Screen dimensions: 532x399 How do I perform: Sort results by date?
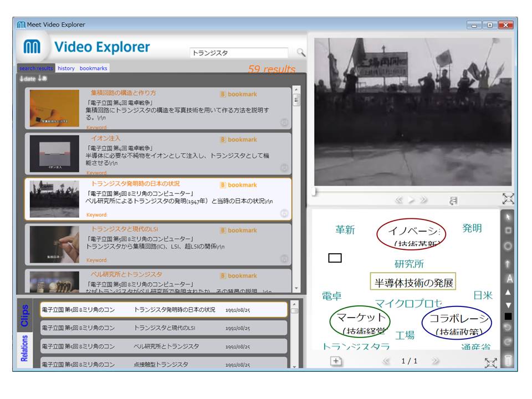pyautogui.click(x=28, y=79)
